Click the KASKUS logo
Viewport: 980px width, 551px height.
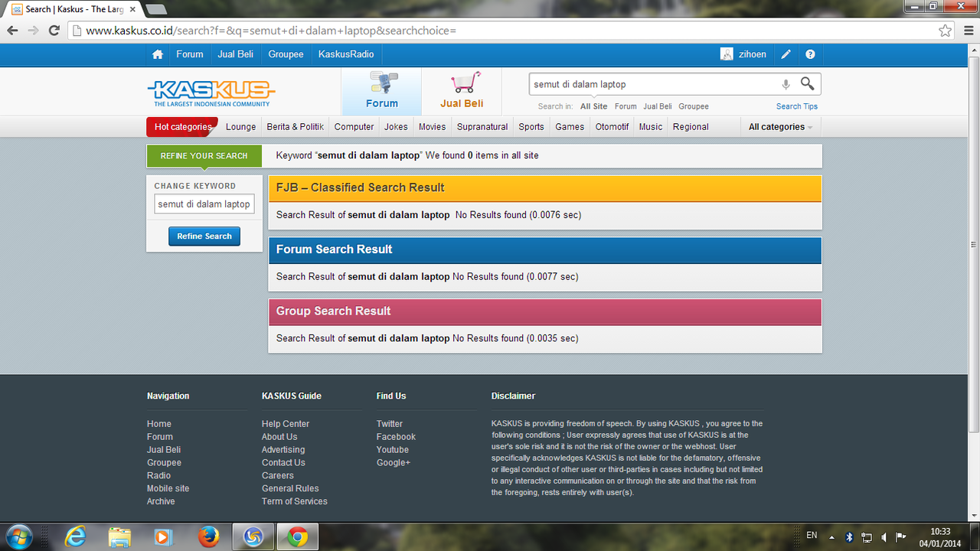pos(211,93)
